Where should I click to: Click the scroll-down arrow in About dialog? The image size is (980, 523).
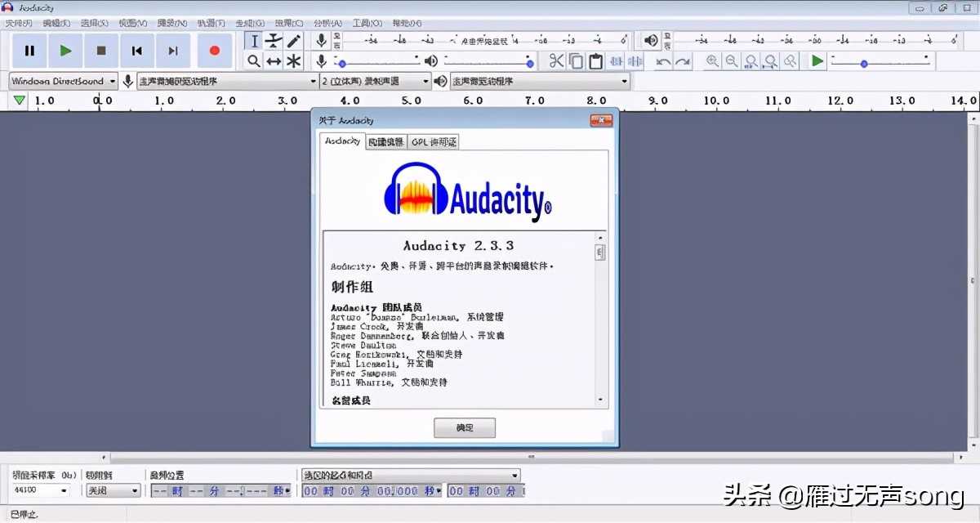click(601, 400)
